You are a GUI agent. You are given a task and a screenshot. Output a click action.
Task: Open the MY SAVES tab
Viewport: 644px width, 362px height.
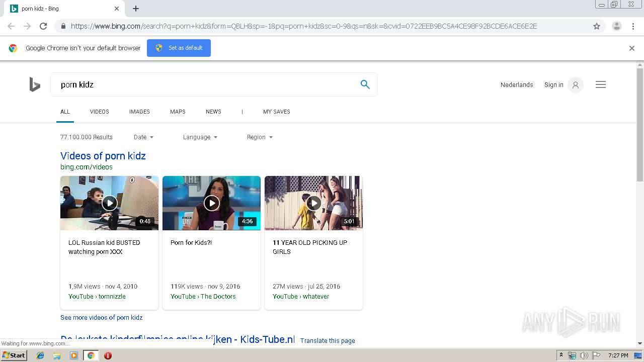coord(277,112)
